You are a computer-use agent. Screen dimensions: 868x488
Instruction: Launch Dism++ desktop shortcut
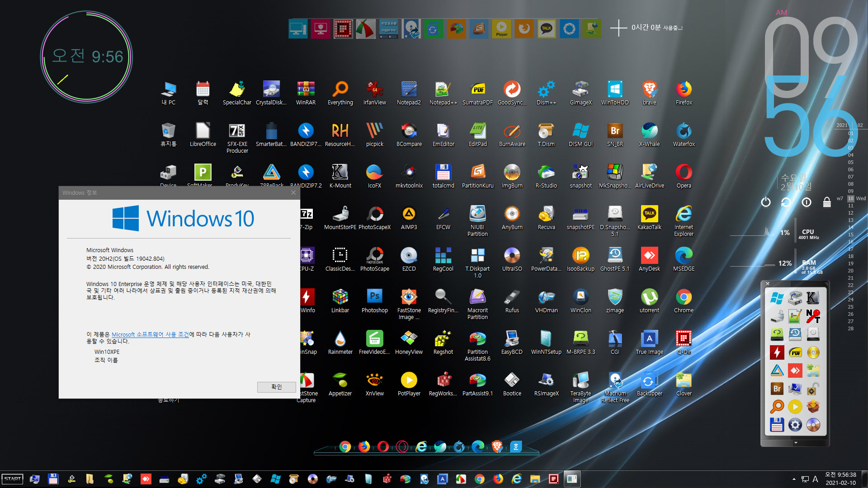(x=546, y=93)
